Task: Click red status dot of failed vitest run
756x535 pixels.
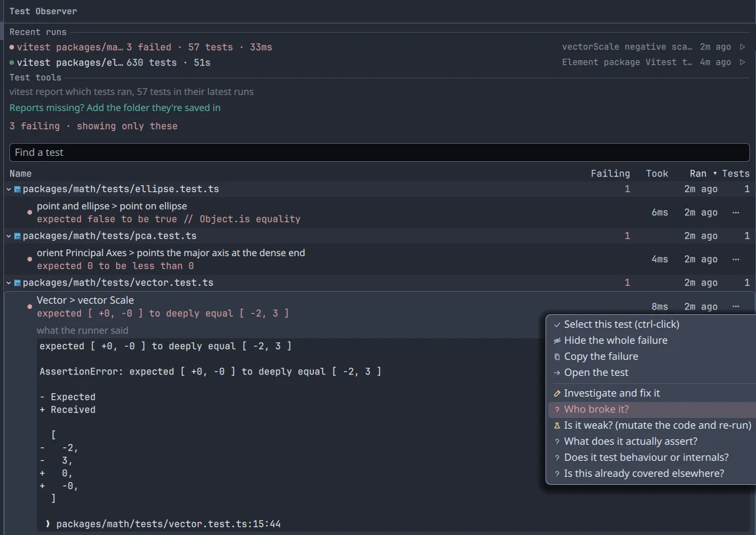Action: click(11, 47)
